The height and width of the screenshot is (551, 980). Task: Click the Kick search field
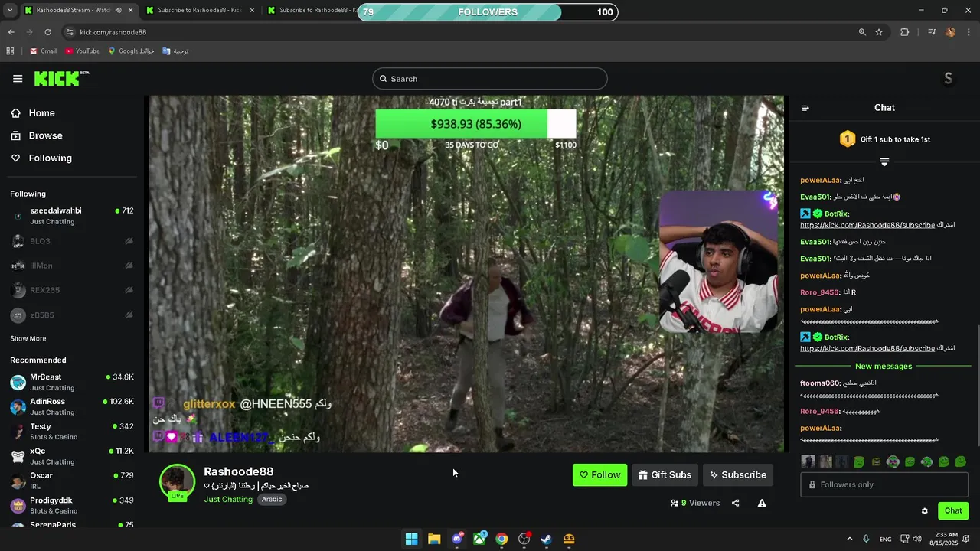(490, 79)
